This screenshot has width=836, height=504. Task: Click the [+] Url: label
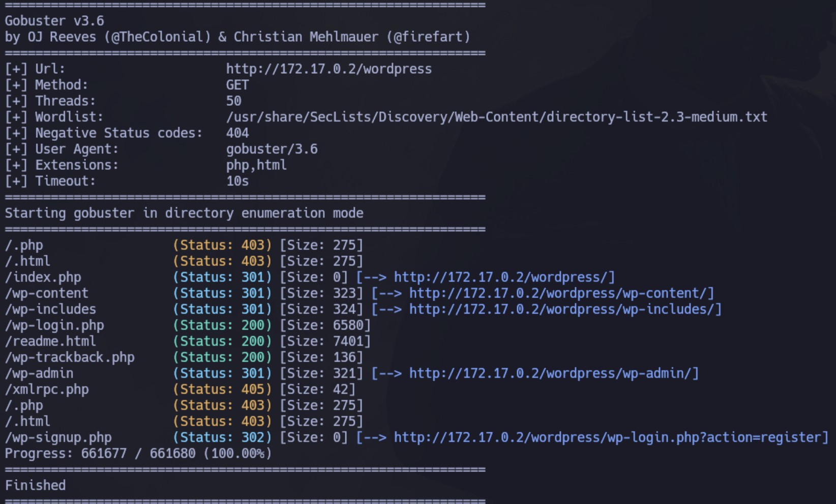coord(35,69)
